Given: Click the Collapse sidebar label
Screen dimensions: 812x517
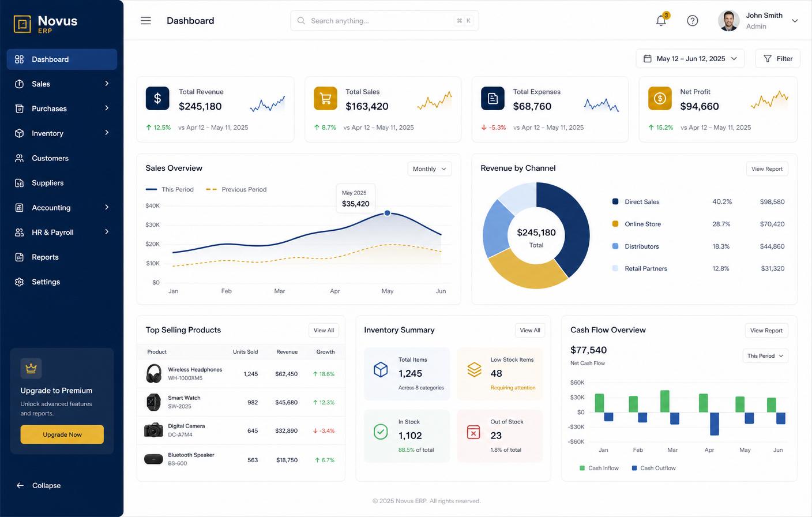Looking at the screenshot, I should pos(46,486).
